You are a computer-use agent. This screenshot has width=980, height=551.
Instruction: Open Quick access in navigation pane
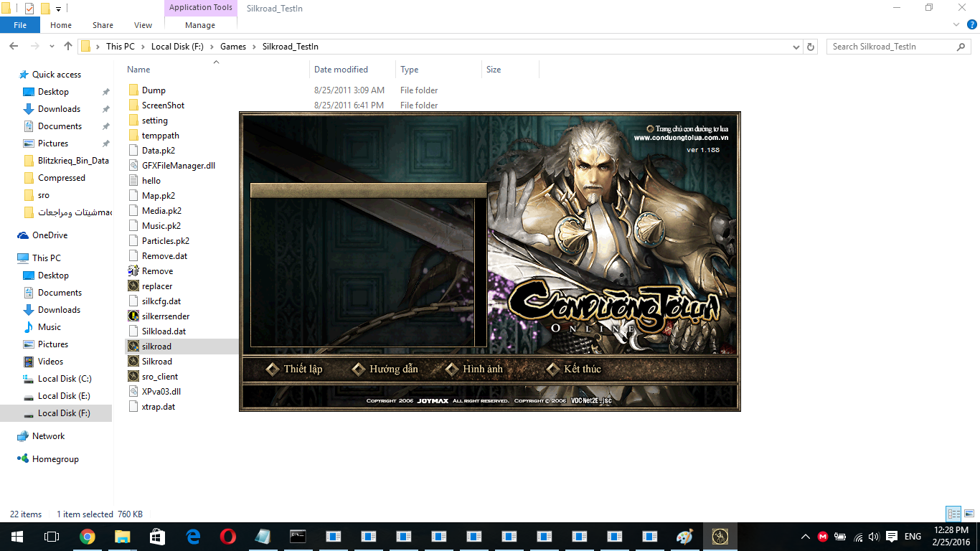click(x=57, y=75)
